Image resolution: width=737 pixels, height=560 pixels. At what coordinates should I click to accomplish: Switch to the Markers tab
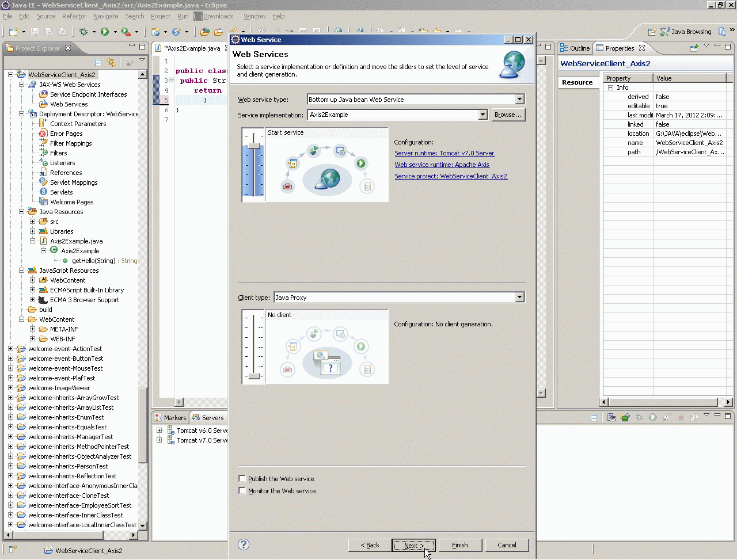(170, 418)
